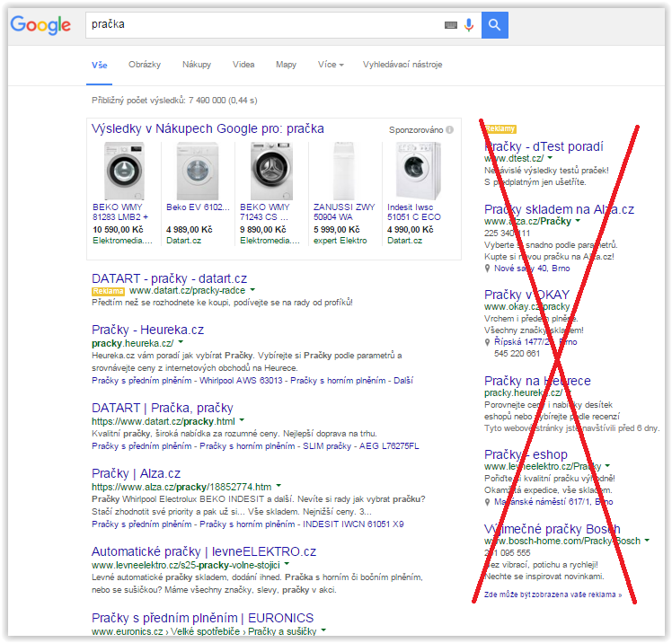Open Beko EV 6102 product image
Image resolution: width=672 pixels, height=643 pixels.
(x=198, y=171)
